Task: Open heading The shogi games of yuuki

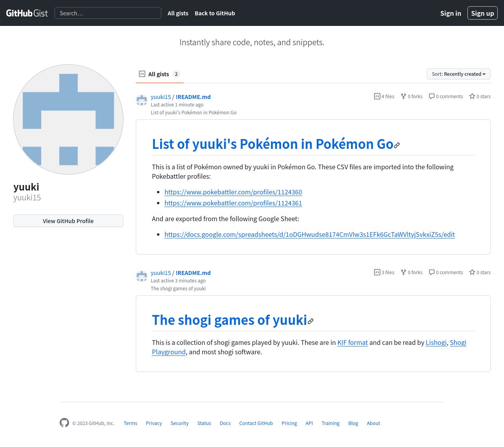Action: click(x=230, y=320)
